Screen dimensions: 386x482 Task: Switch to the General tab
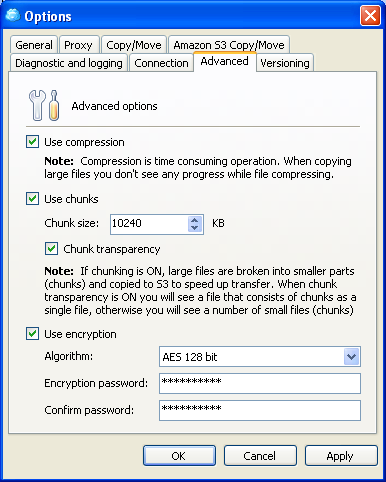point(34,45)
